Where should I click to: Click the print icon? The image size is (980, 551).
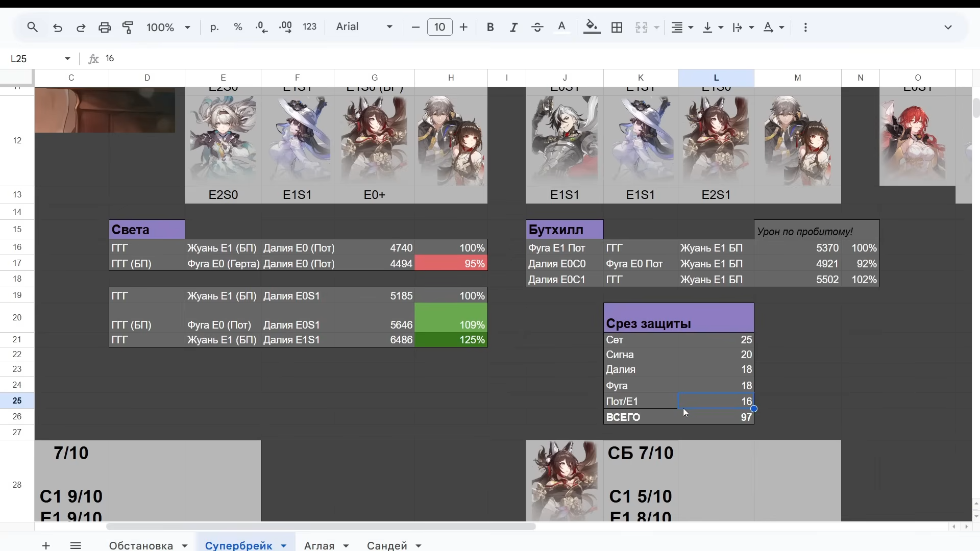(105, 28)
